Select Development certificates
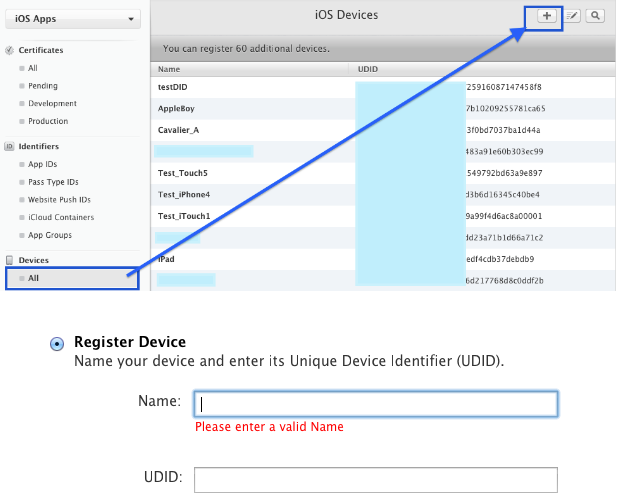This screenshot has height=502, width=617. click(x=52, y=103)
